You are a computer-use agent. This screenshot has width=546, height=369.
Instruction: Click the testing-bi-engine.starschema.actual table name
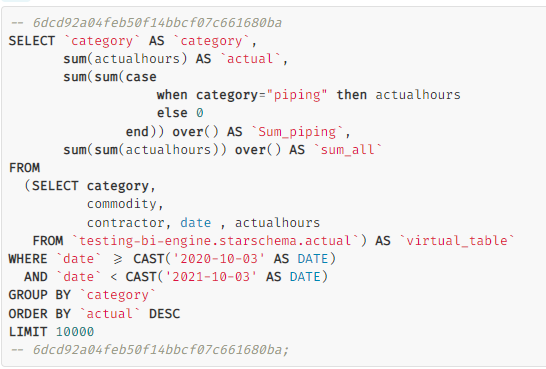click(215, 241)
